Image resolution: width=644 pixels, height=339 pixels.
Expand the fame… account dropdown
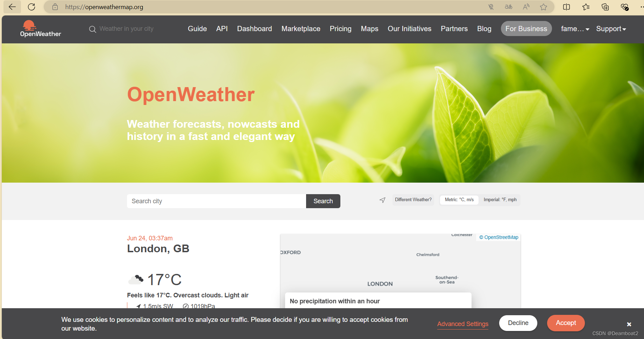click(x=575, y=29)
